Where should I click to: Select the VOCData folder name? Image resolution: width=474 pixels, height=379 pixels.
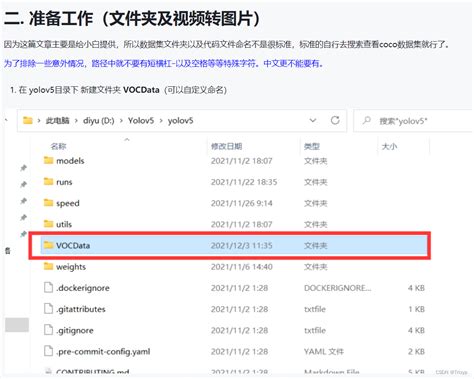pyautogui.click(x=73, y=246)
